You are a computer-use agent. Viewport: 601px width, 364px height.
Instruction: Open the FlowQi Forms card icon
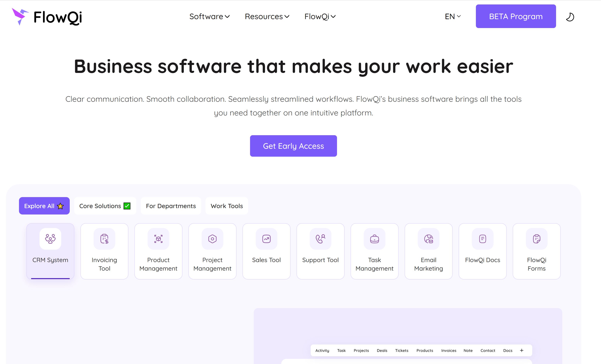tap(537, 239)
